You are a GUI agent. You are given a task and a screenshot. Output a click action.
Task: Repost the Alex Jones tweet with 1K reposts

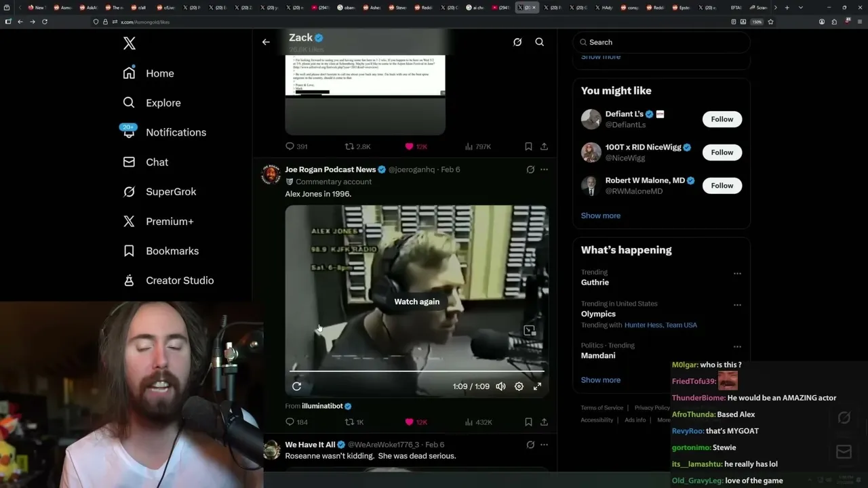355,422
